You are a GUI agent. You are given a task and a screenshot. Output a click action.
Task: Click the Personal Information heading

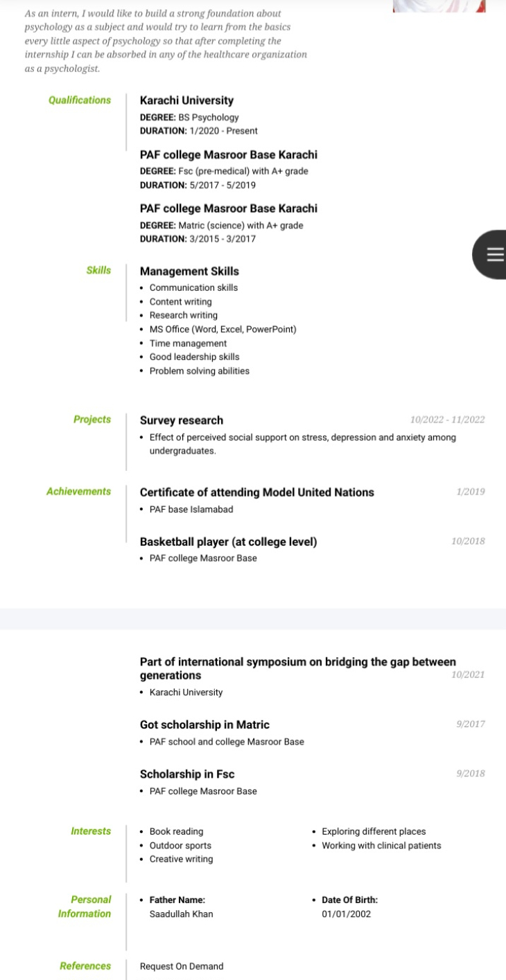pos(85,907)
